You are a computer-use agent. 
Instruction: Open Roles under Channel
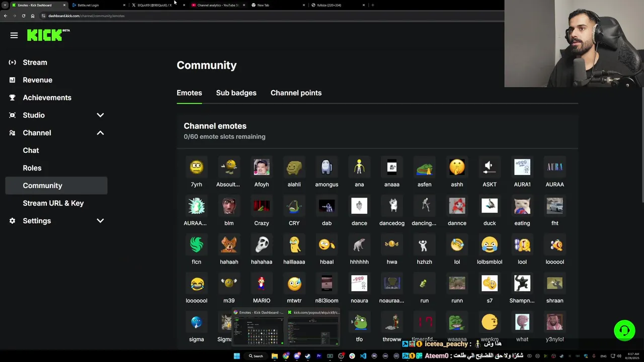pos(32,168)
